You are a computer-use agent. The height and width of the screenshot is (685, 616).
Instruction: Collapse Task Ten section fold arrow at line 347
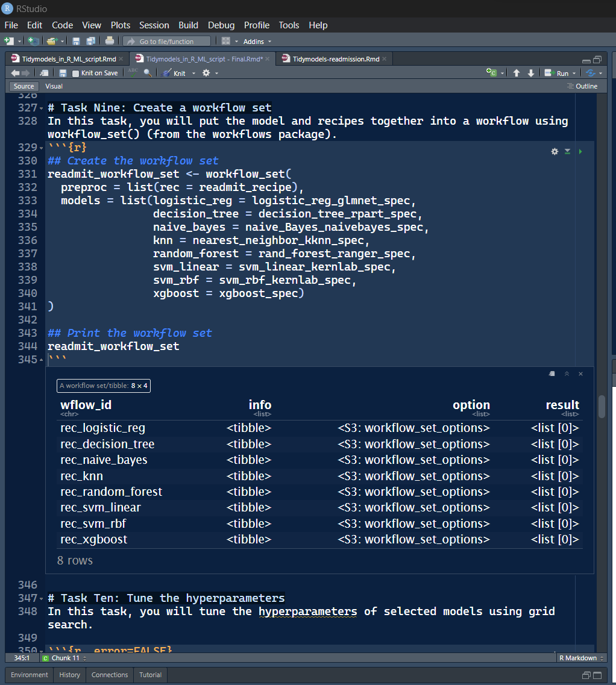point(42,599)
